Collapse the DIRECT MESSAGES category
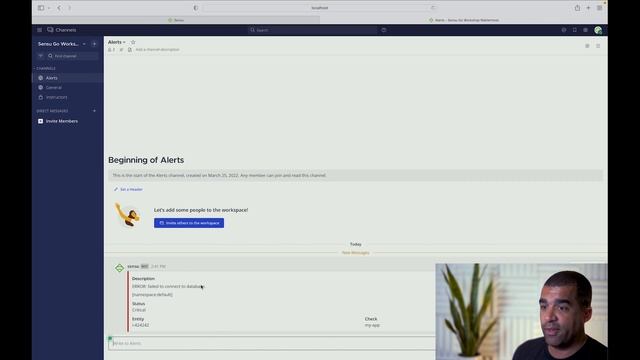Viewport: 640px width, 360px height. (x=52, y=111)
